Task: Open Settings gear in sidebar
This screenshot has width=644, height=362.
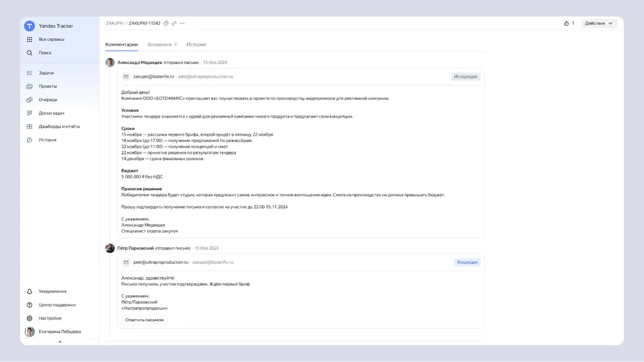Action: point(30,318)
